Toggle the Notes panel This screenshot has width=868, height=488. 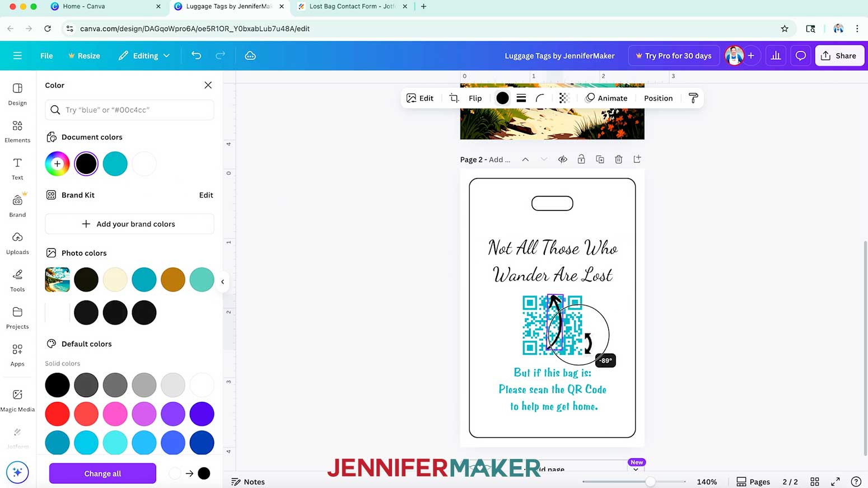pyautogui.click(x=248, y=481)
